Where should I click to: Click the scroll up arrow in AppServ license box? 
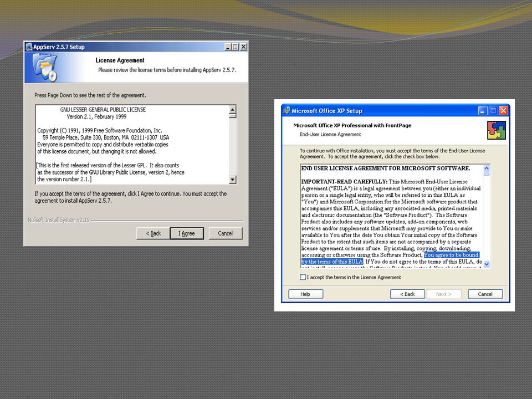point(232,109)
